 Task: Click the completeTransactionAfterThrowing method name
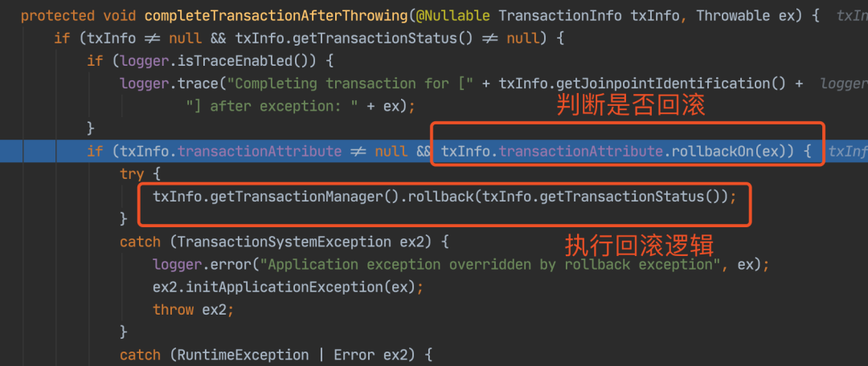click(276, 16)
